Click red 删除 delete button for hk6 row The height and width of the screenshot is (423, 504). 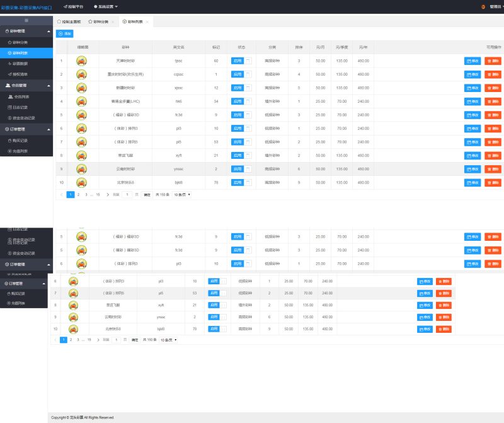pos(493,101)
